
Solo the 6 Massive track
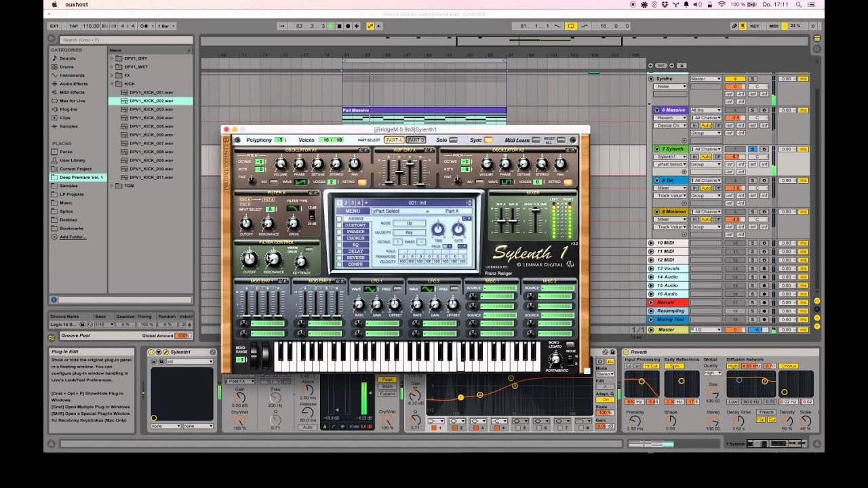(x=752, y=110)
